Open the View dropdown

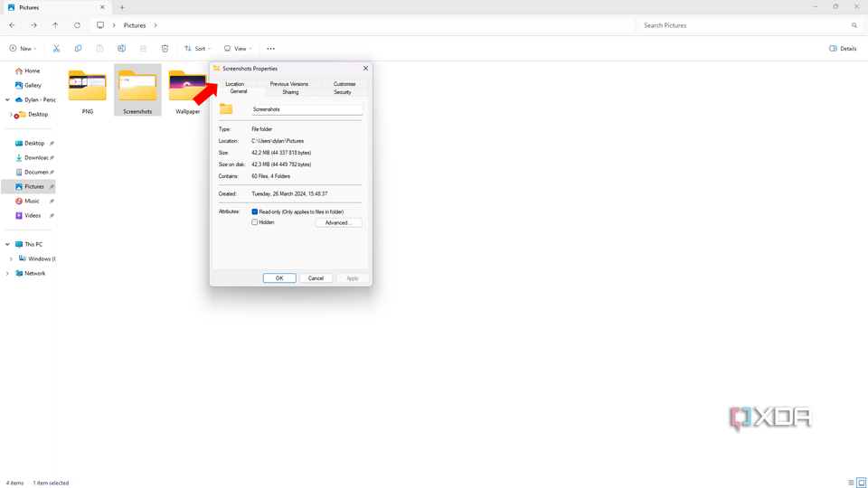pos(238,49)
